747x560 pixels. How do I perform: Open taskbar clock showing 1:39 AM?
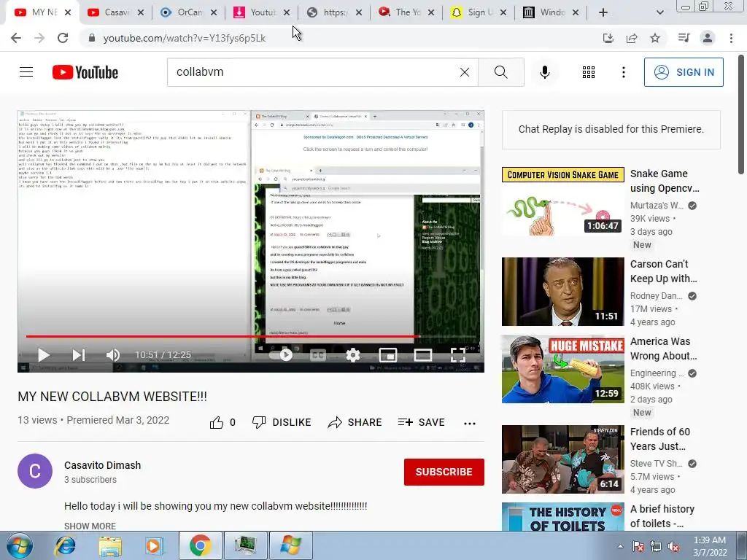(710, 546)
